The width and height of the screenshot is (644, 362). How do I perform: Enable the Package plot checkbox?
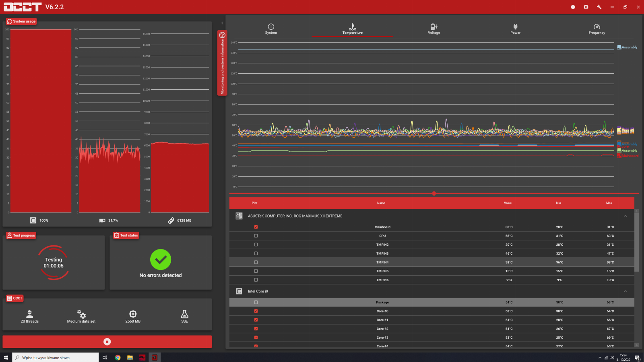pyautogui.click(x=256, y=302)
